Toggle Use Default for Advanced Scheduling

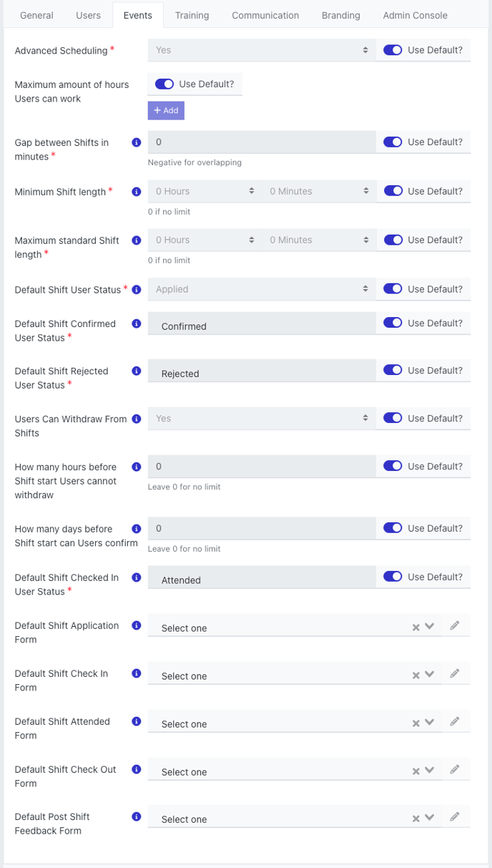point(393,50)
